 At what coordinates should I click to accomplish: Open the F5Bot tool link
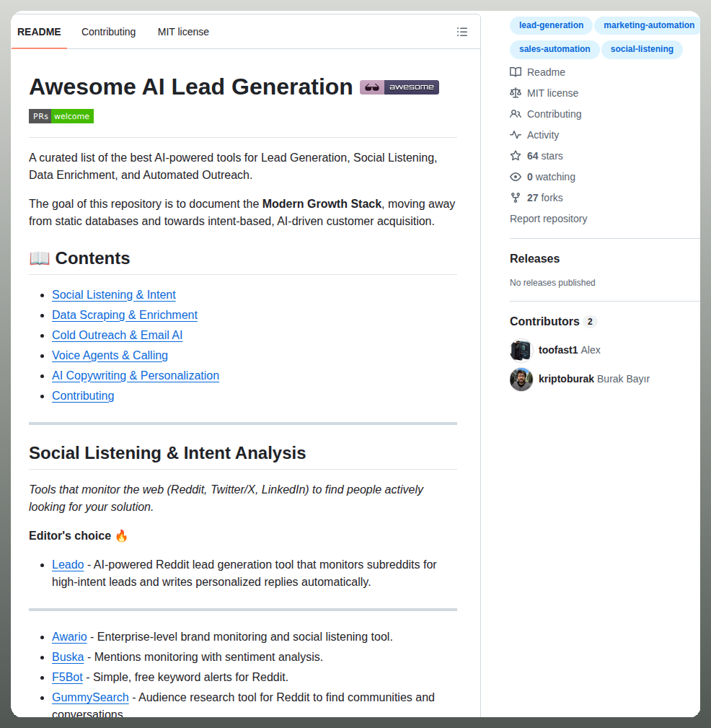point(67,677)
